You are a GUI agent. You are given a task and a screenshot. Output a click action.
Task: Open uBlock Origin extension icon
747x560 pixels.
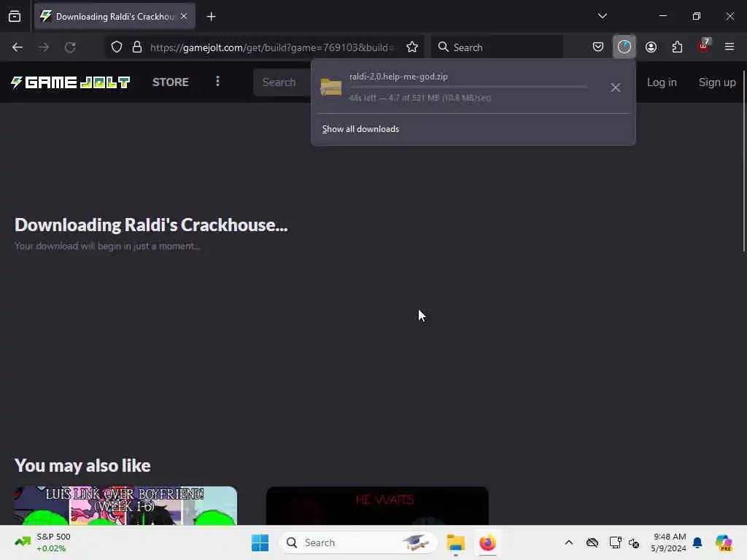tap(704, 46)
